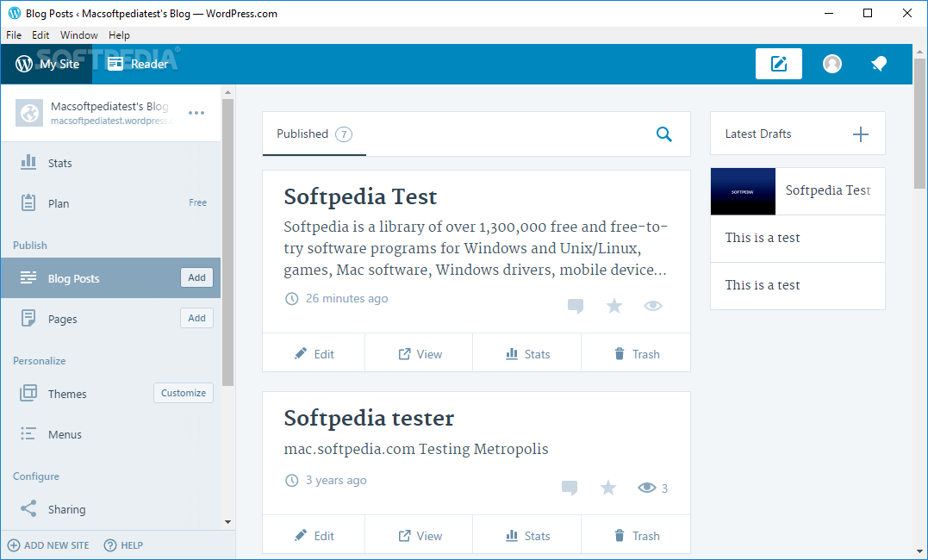Open the File menu
The height and width of the screenshot is (560, 928).
pos(14,35)
